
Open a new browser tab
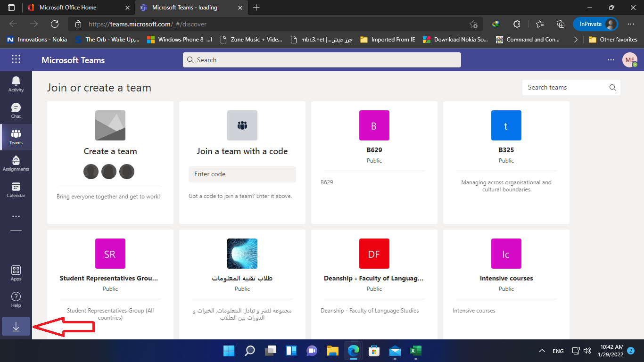[256, 8]
